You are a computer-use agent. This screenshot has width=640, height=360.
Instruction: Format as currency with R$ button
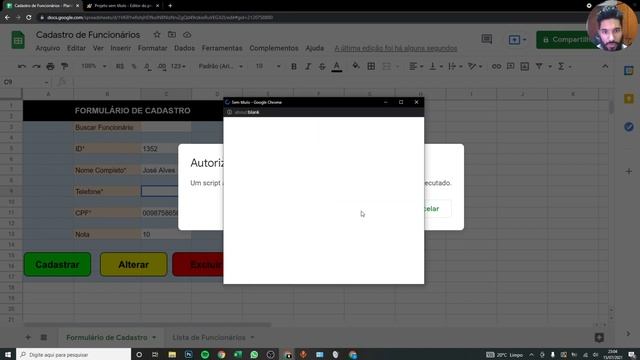tap(120, 66)
